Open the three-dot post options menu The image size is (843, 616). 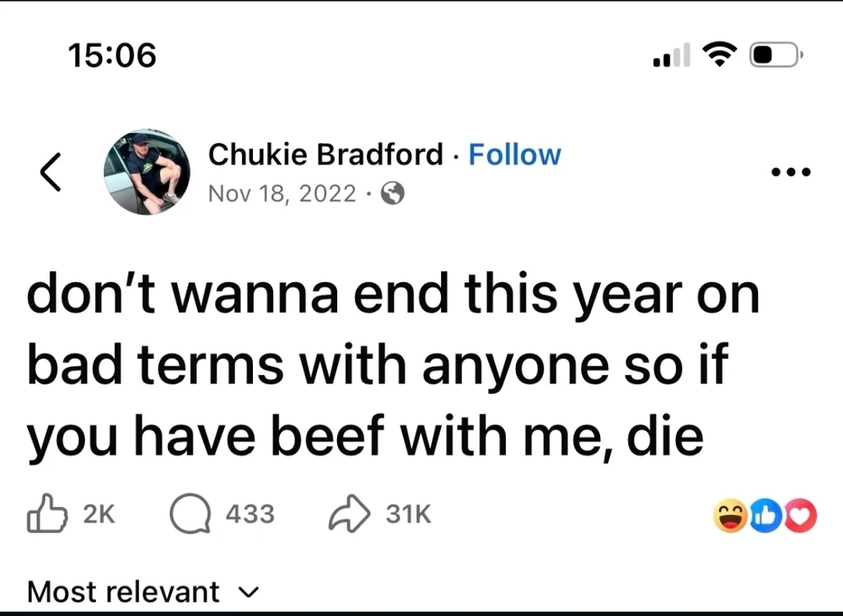click(x=790, y=173)
